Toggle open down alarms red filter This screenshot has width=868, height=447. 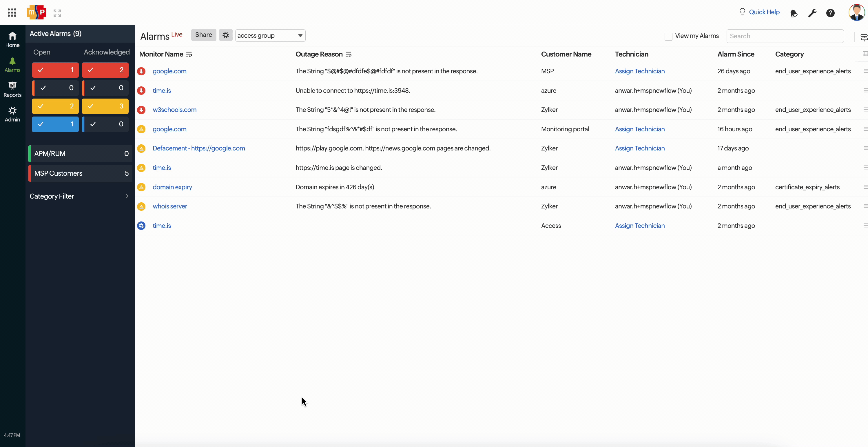[55, 70]
